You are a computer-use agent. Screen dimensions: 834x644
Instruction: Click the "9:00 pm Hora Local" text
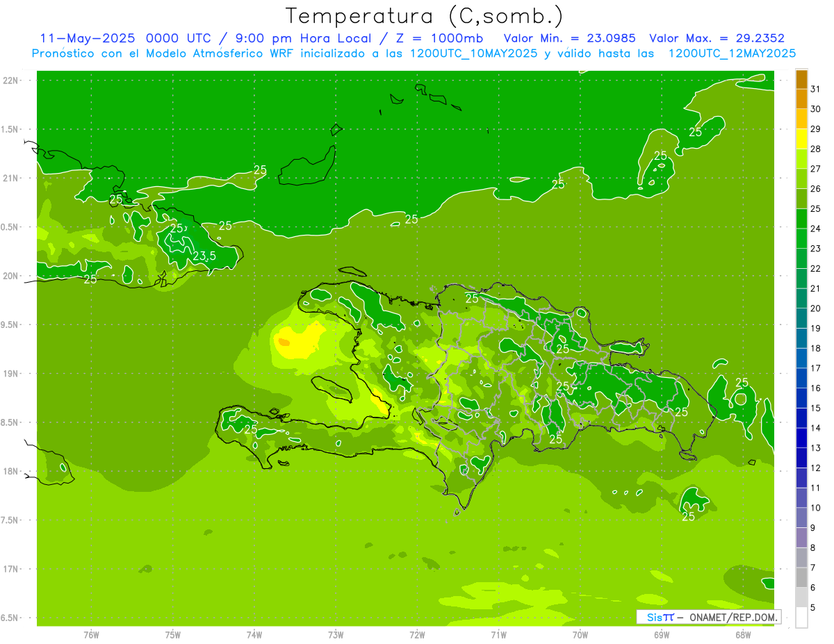tap(304, 38)
